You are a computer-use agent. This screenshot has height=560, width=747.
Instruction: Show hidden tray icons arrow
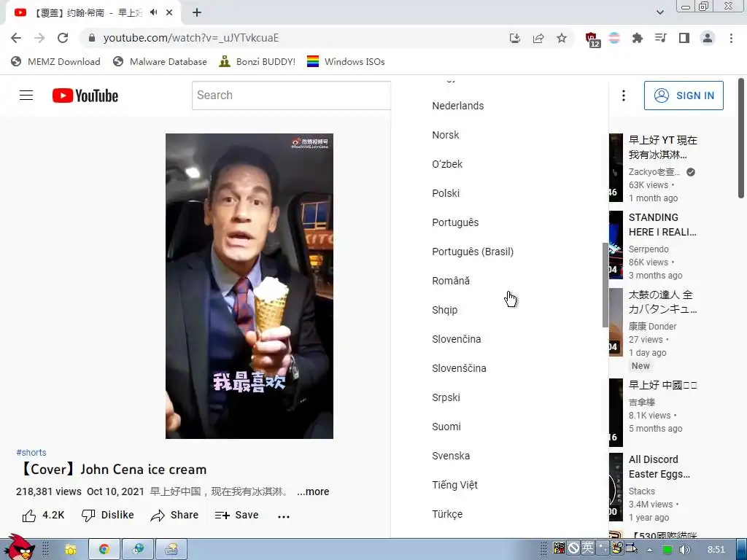click(x=649, y=550)
